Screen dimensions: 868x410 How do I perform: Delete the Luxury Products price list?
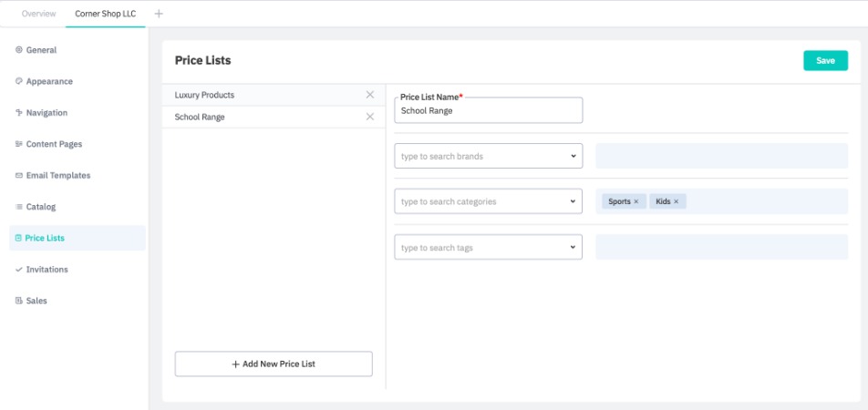pos(369,95)
